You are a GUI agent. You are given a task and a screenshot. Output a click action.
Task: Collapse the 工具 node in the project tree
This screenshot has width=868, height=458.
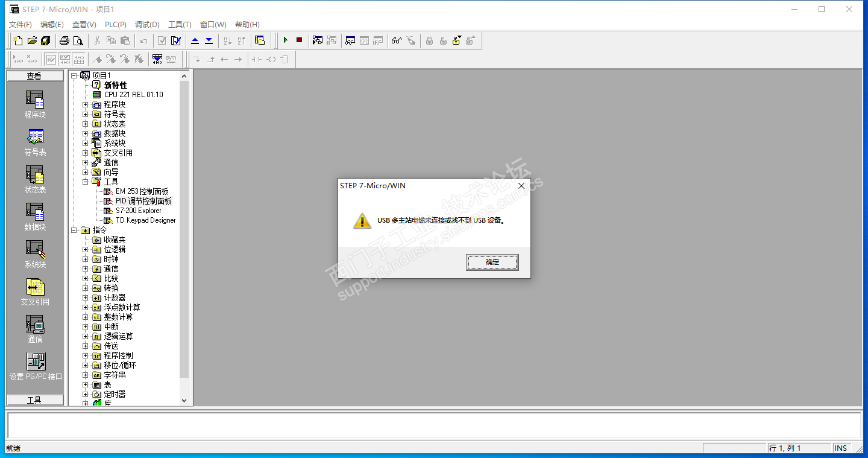point(86,182)
